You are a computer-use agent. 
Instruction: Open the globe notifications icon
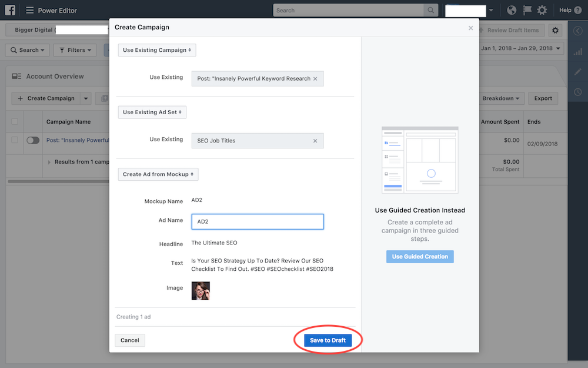pyautogui.click(x=512, y=10)
